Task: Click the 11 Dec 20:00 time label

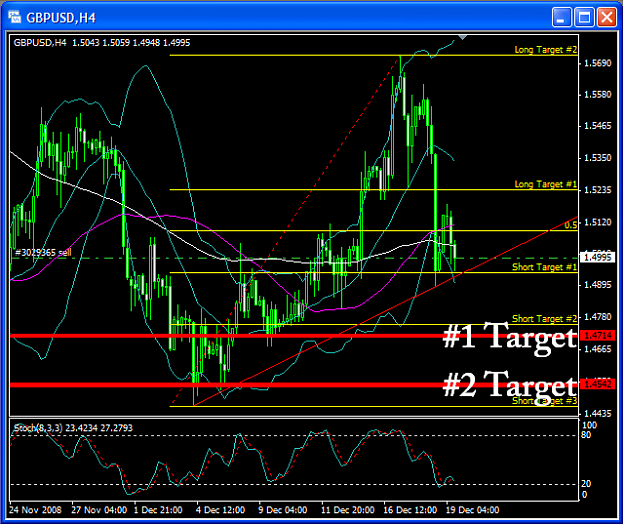Action: tap(348, 510)
